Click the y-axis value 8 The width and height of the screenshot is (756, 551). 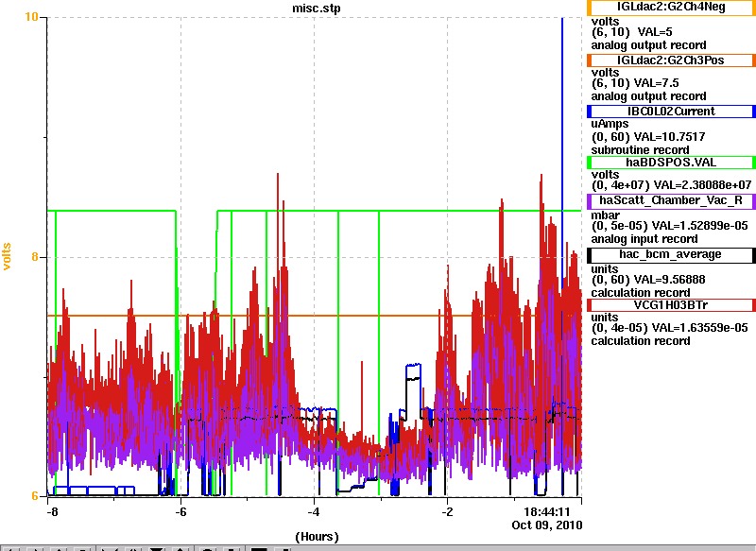pyautogui.click(x=35, y=257)
